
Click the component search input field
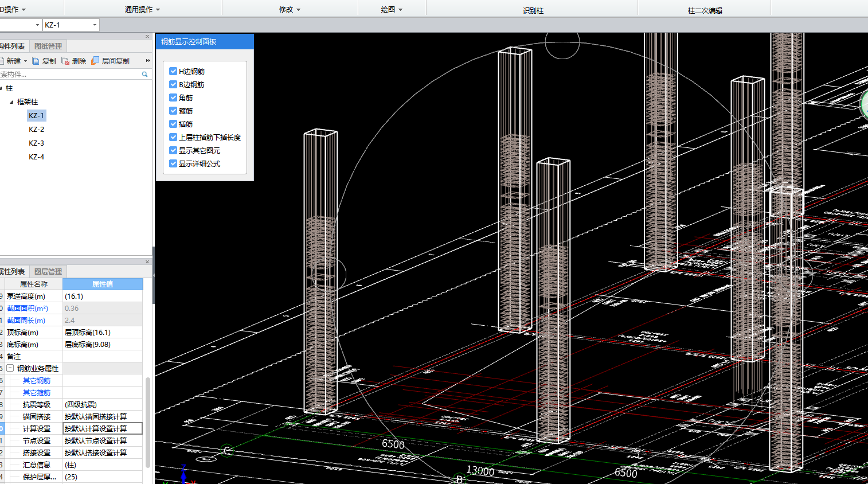(x=70, y=75)
